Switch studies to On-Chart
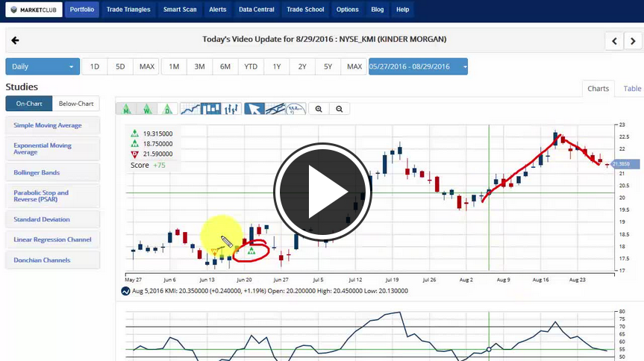The width and height of the screenshot is (644, 361). pos(29,104)
